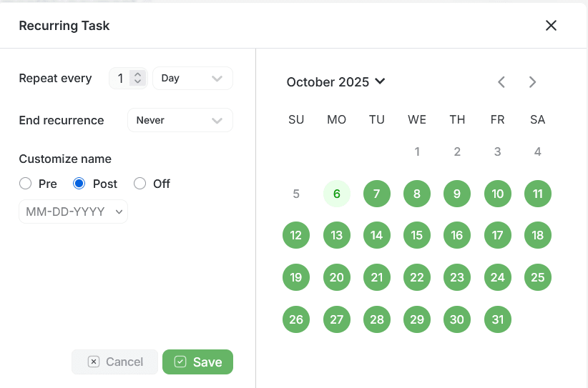Pick October 5 on the calendar

pos(296,194)
